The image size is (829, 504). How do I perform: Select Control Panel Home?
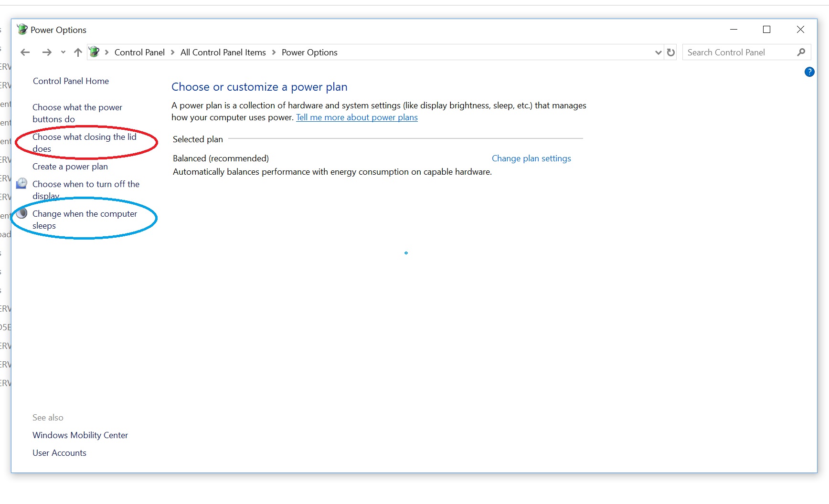pos(70,81)
